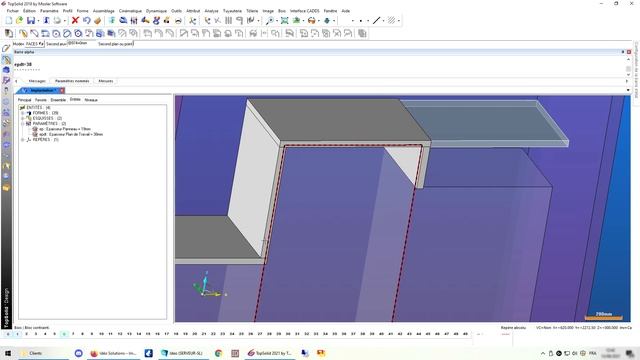Toggle layer 49 in the level bar
Image resolution: width=640 pixels, height=360 pixels.
(465, 334)
